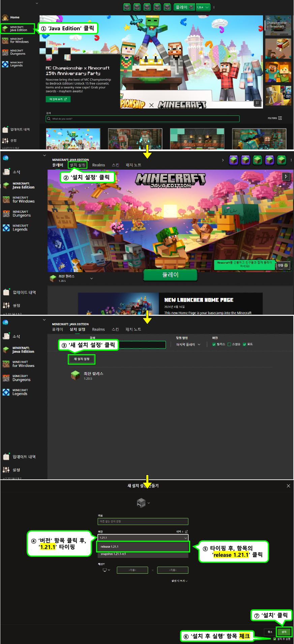Select Minecraft Dungeons in the first screen's sidebar
The height and width of the screenshot is (644, 294).
point(14,52)
